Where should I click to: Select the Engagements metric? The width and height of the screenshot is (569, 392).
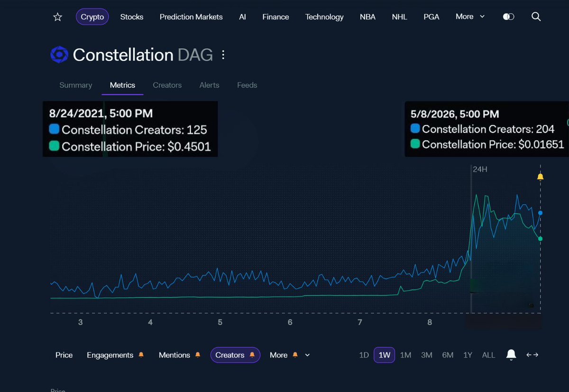point(110,355)
